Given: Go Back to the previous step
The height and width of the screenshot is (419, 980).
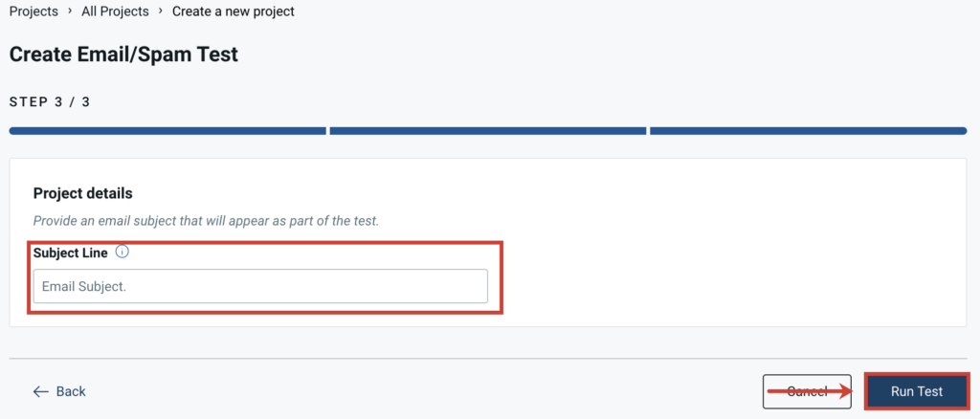Looking at the screenshot, I should (70, 391).
